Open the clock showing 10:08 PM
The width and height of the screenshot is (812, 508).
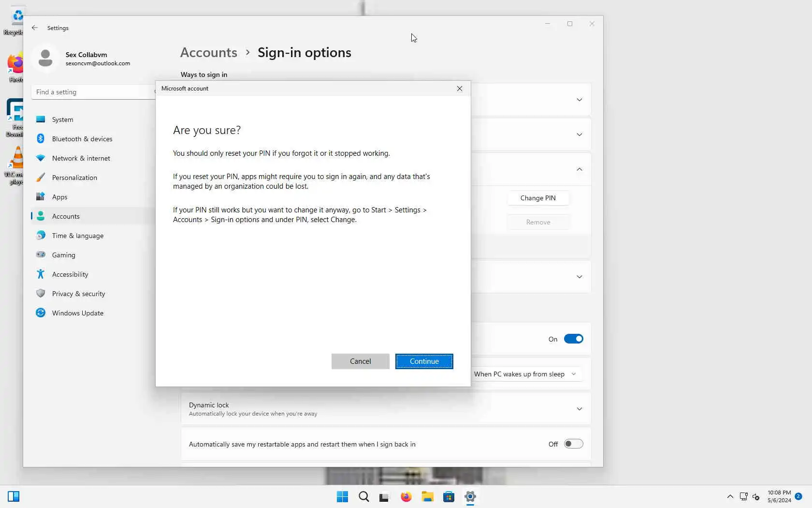click(779, 496)
